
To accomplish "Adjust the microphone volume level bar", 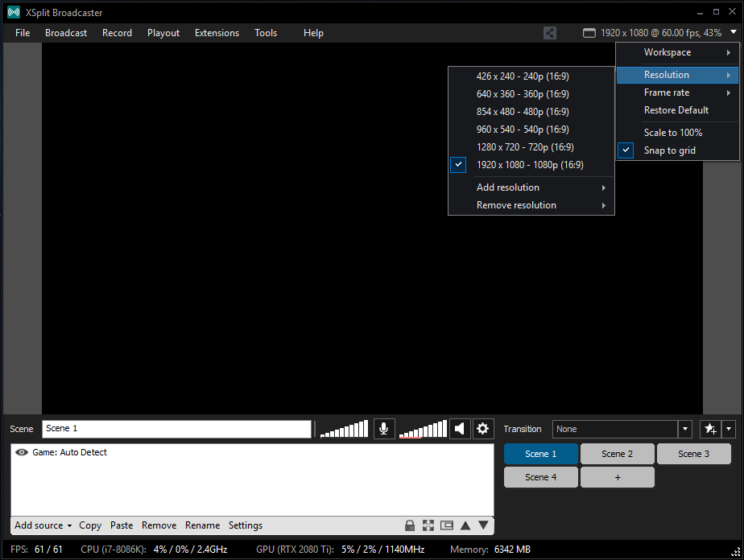I will tap(344, 428).
